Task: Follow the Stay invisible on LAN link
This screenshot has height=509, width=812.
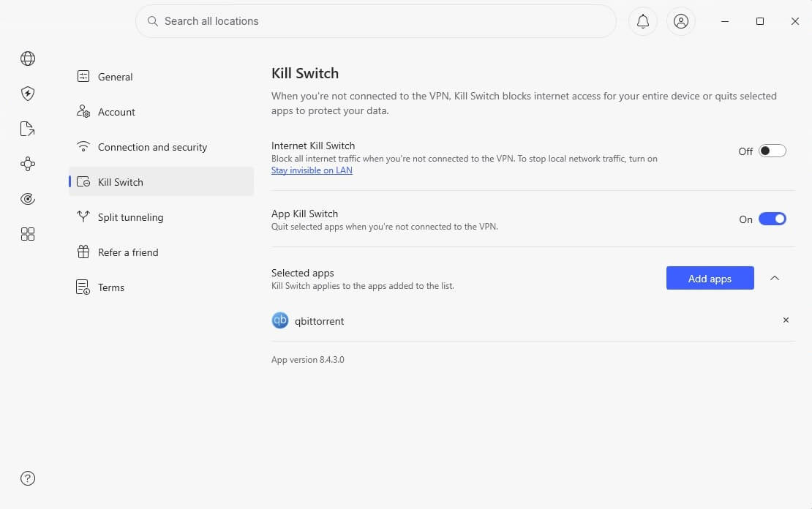Action: pyautogui.click(x=312, y=170)
